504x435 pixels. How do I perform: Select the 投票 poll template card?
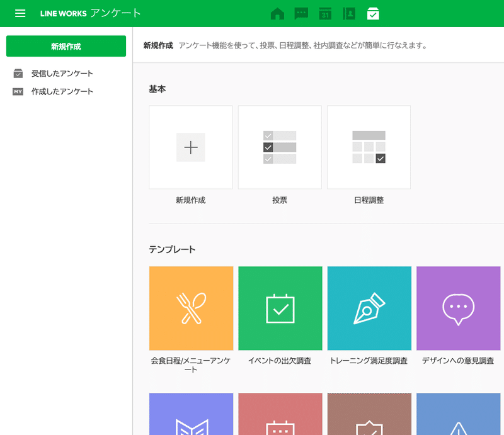click(x=280, y=147)
